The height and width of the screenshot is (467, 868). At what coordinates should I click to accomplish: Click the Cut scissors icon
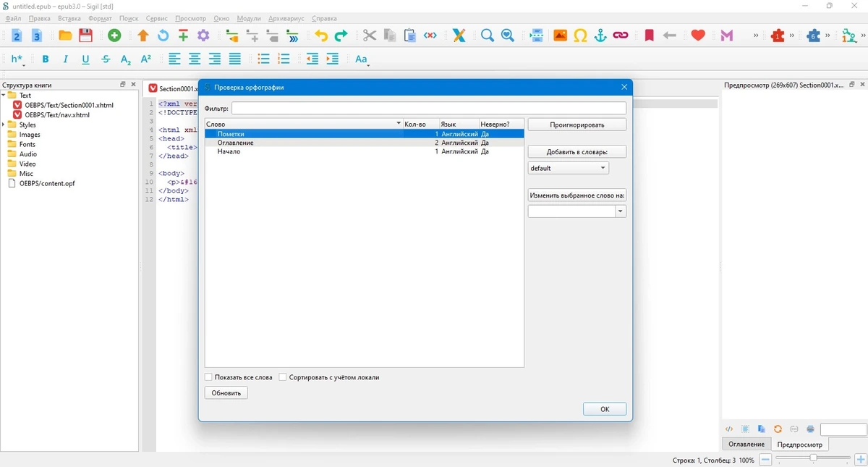[370, 35]
